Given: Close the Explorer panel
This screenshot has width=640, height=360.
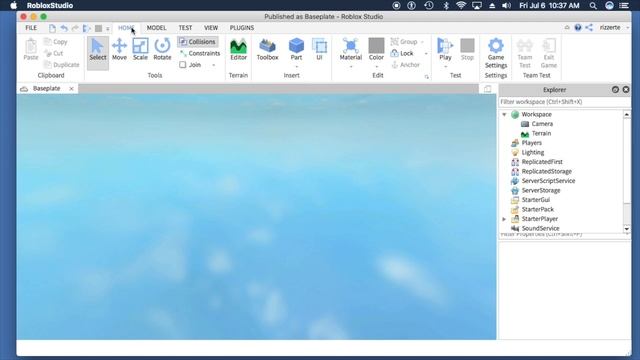Looking at the screenshot, I should coord(626,89).
